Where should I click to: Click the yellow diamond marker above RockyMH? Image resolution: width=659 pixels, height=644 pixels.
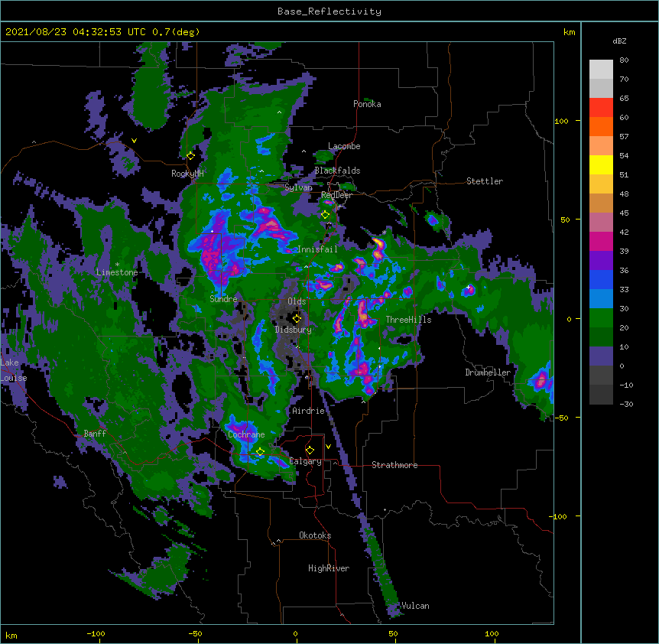(191, 156)
